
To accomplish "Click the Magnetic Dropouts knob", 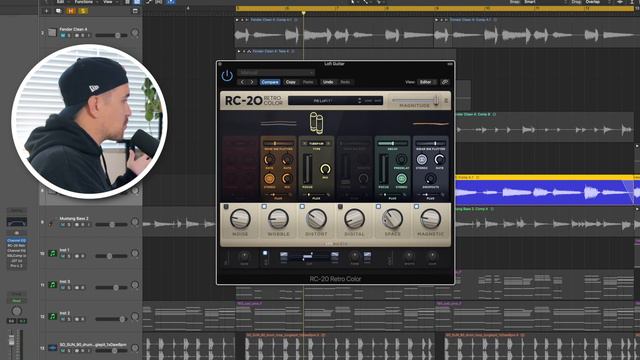I will pyautogui.click(x=430, y=178).
